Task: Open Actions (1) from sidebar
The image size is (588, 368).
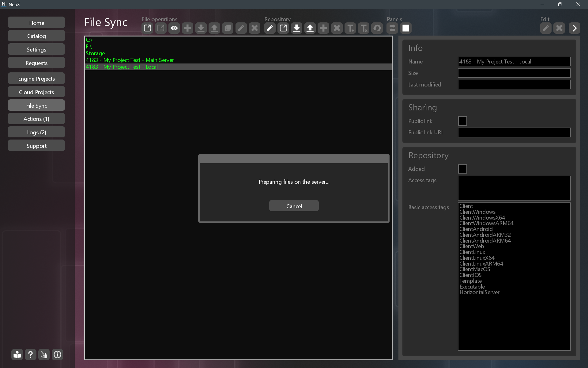Action: 36,119
